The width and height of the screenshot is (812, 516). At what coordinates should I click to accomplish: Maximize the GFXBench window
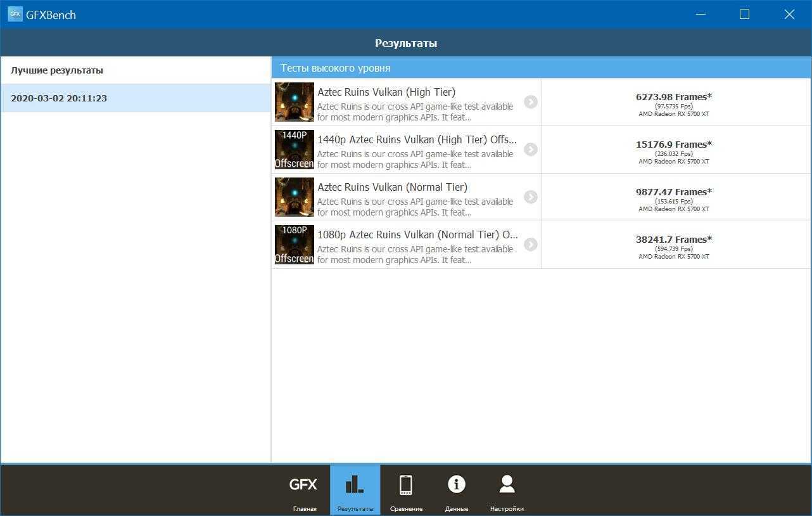click(x=744, y=14)
